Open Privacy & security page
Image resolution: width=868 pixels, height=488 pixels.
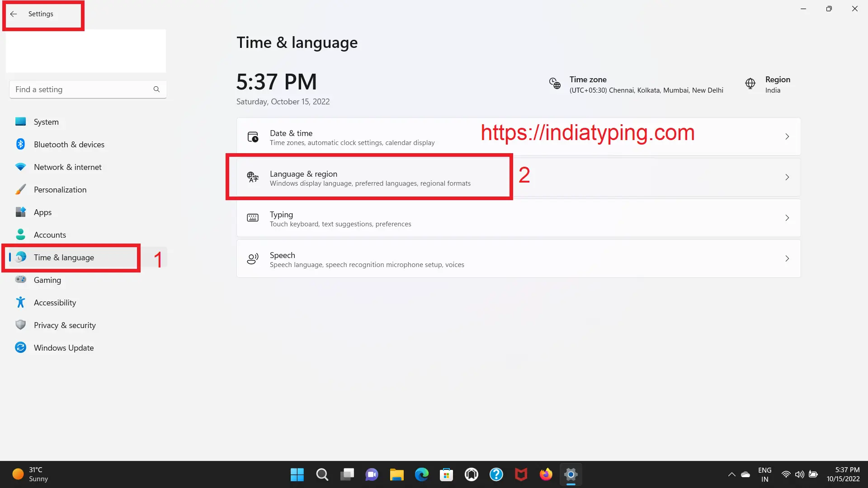(88, 325)
